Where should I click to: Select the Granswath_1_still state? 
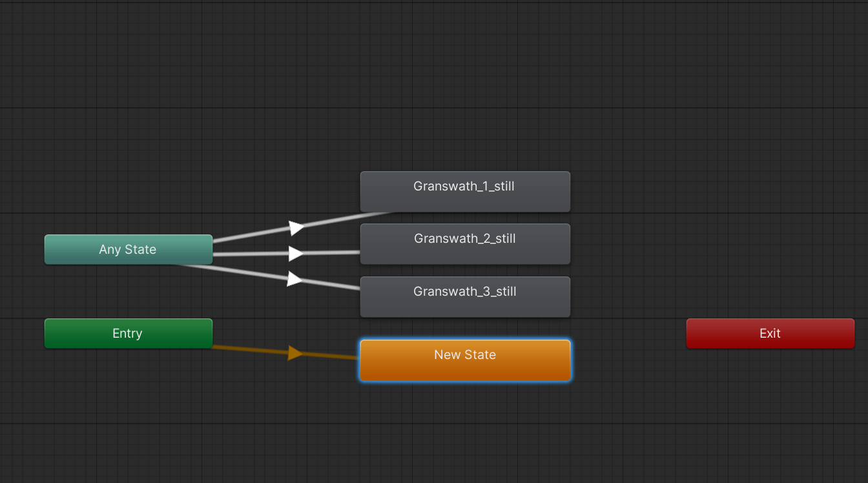pyautogui.click(x=465, y=191)
